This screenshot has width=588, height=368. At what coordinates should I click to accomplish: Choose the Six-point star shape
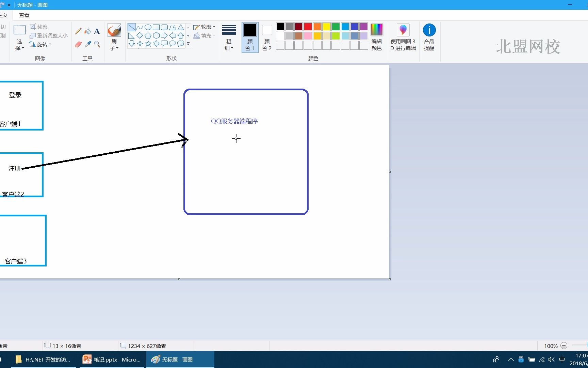coord(156,44)
